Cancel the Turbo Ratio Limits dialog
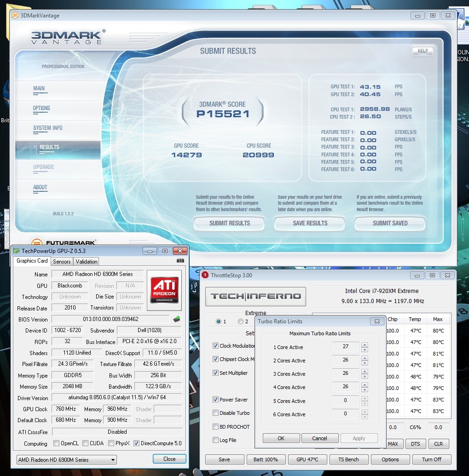 pos(319,438)
